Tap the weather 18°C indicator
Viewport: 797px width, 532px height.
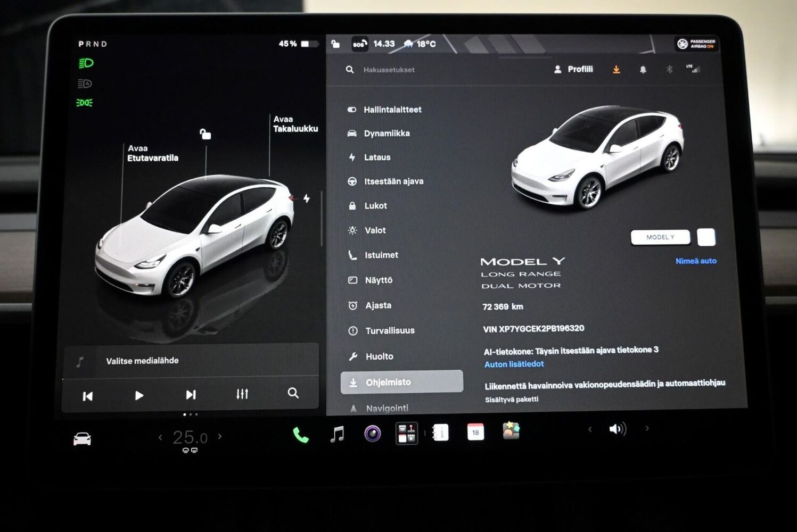[420, 44]
